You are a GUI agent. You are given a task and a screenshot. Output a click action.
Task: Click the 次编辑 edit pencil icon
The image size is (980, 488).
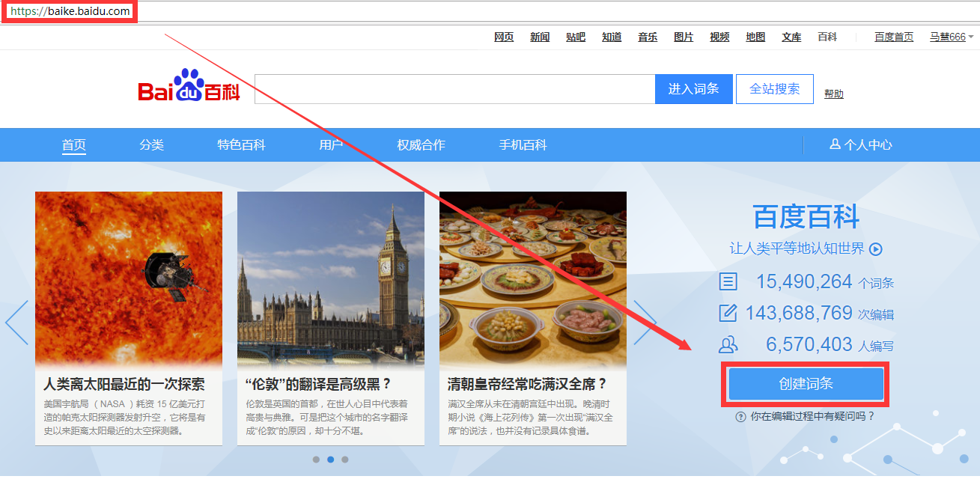point(728,313)
